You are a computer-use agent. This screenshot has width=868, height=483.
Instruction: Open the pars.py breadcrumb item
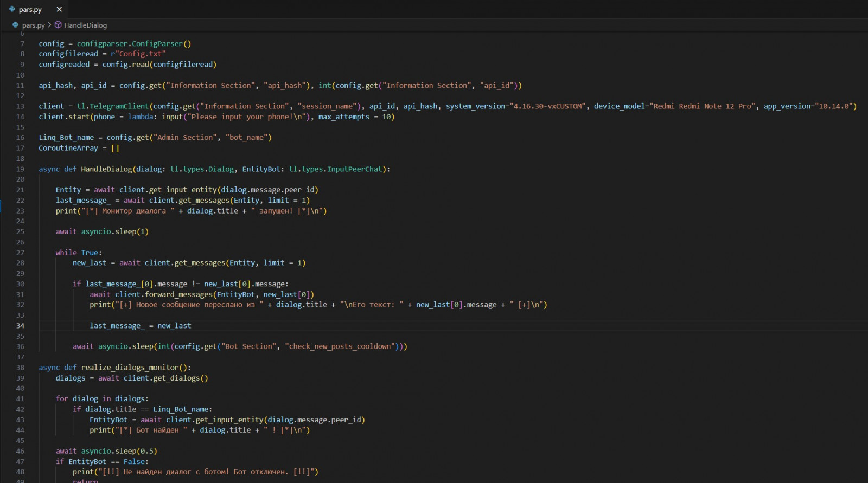click(34, 25)
